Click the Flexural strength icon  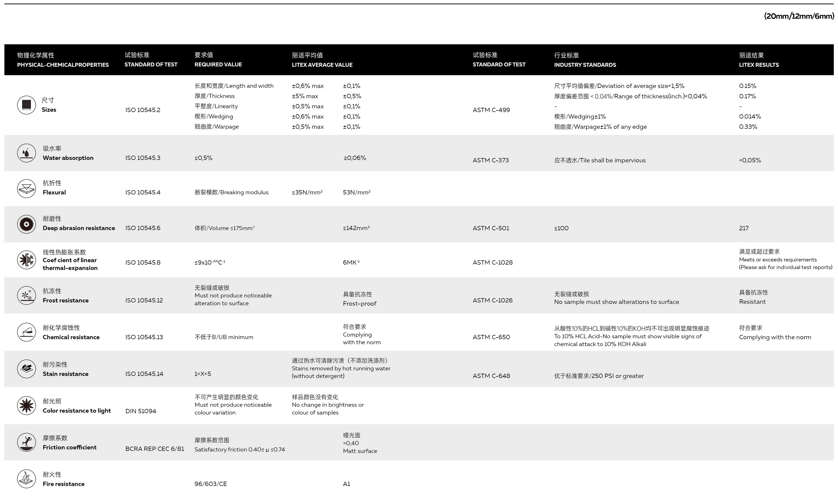[x=27, y=188]
